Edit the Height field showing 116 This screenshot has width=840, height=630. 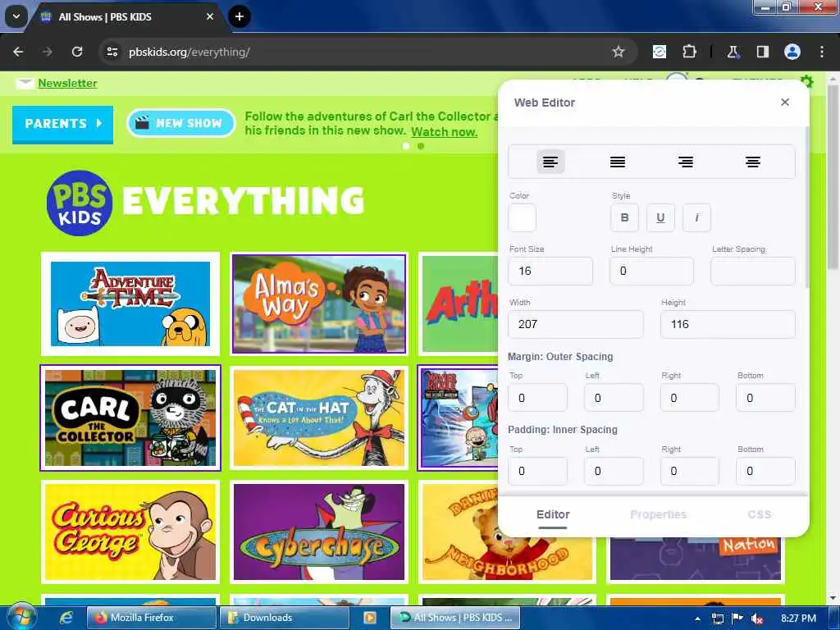pyautogui.click(x=728, y=324)
